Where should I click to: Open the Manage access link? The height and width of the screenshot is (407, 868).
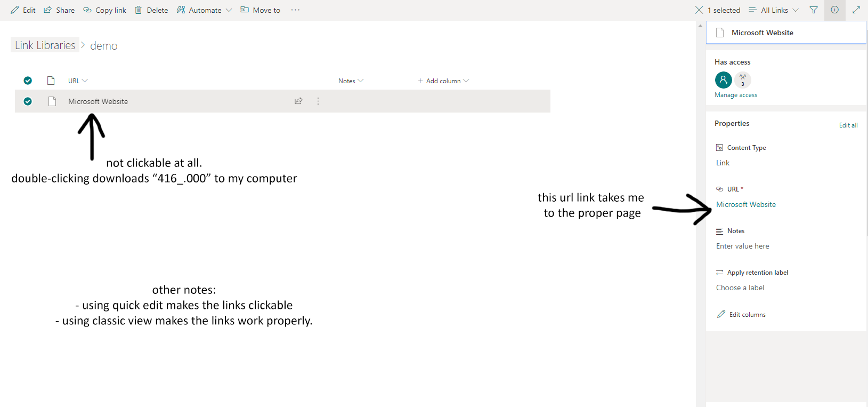coord(736,95)
